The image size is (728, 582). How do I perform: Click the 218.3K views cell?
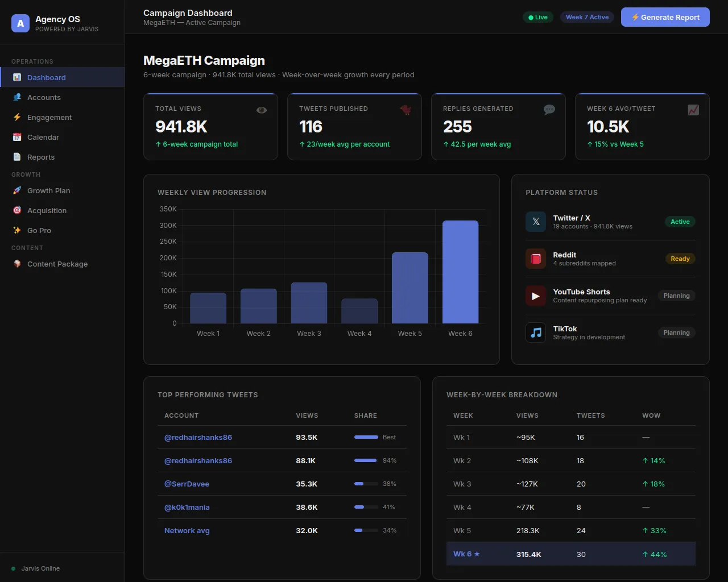[528, 530]
